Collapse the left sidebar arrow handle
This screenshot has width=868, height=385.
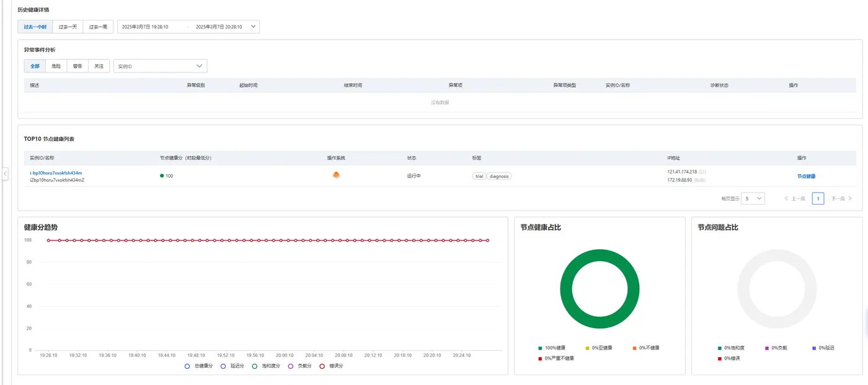[x=5, y=174]
